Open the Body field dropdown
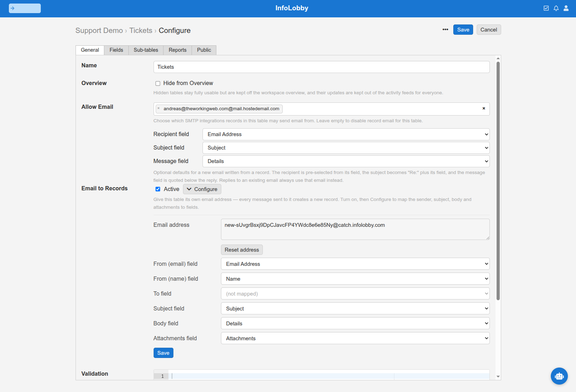Image resolution: width=576 pixels, height=392 pixels. pyautogui.click(x=355, y=324)
